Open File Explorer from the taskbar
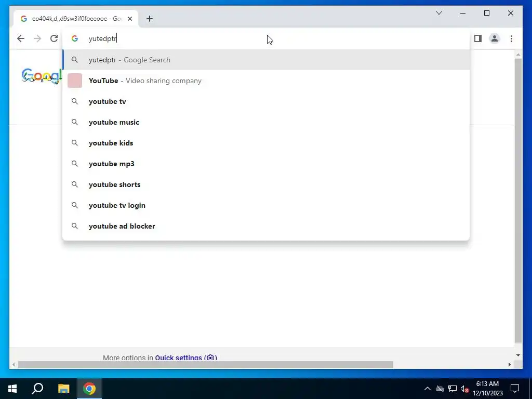The width and height of the screenshot is (532, 399). point(63,389)
